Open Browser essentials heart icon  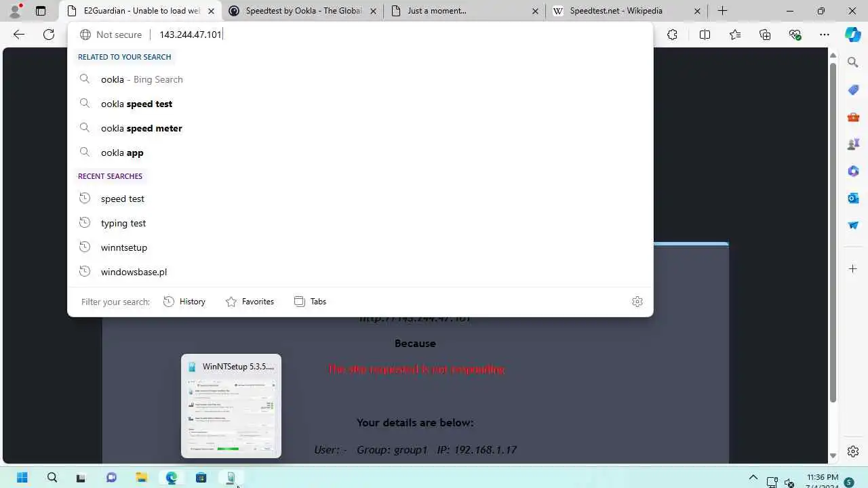point(795,35)
